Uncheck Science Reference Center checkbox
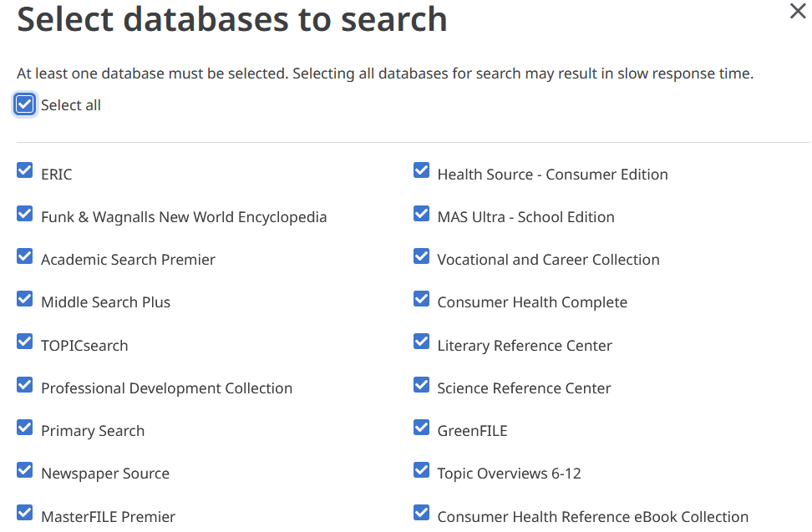Image resolution: width=812 pixels, height=532 pixels. (421, 384)
